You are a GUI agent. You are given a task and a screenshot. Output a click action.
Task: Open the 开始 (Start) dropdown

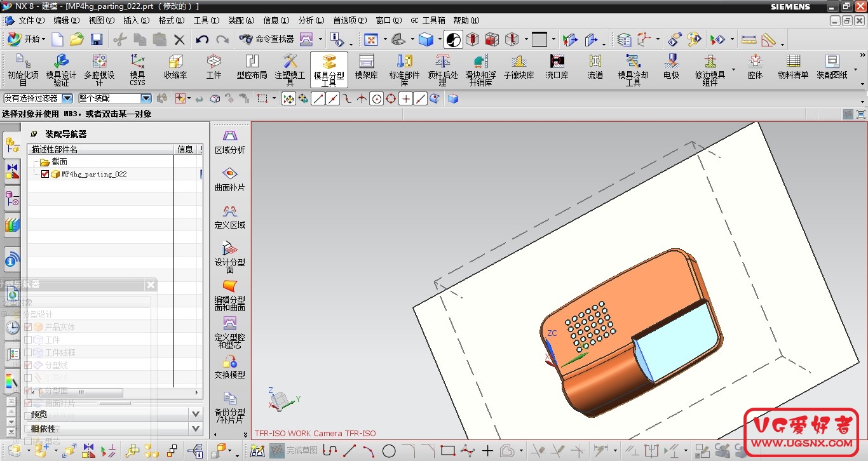26,39
